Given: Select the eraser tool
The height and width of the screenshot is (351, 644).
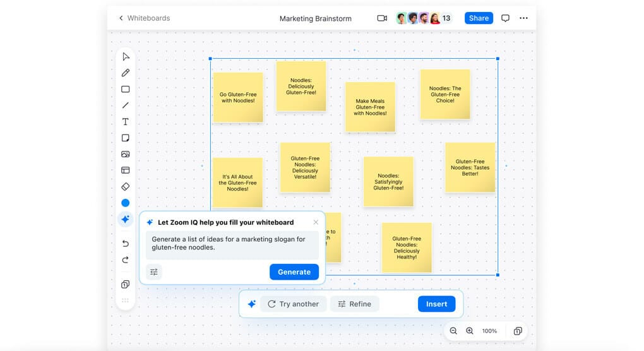Looking at the screenshot, I should [126, 187].
